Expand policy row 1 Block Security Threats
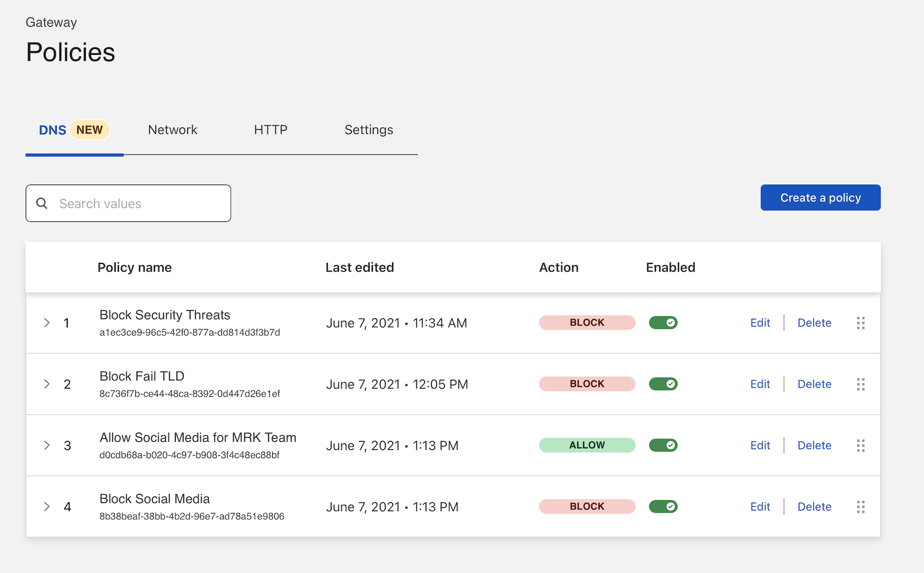924x573 pixels. (x=47, y=323)
